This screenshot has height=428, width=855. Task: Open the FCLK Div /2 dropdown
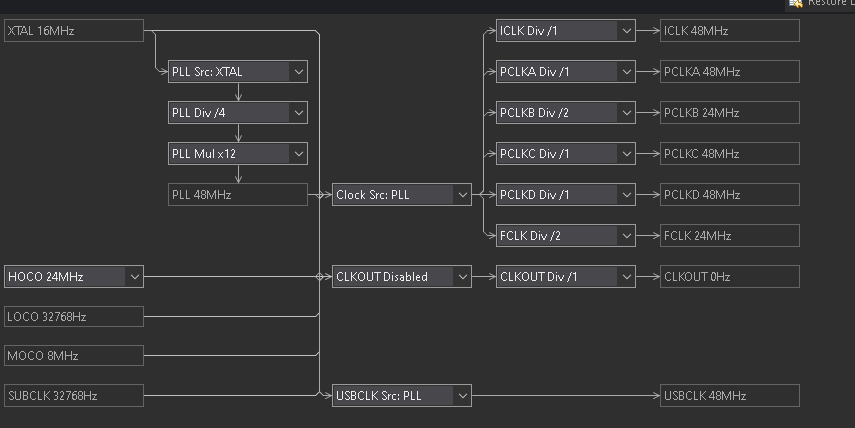(565, 236)
